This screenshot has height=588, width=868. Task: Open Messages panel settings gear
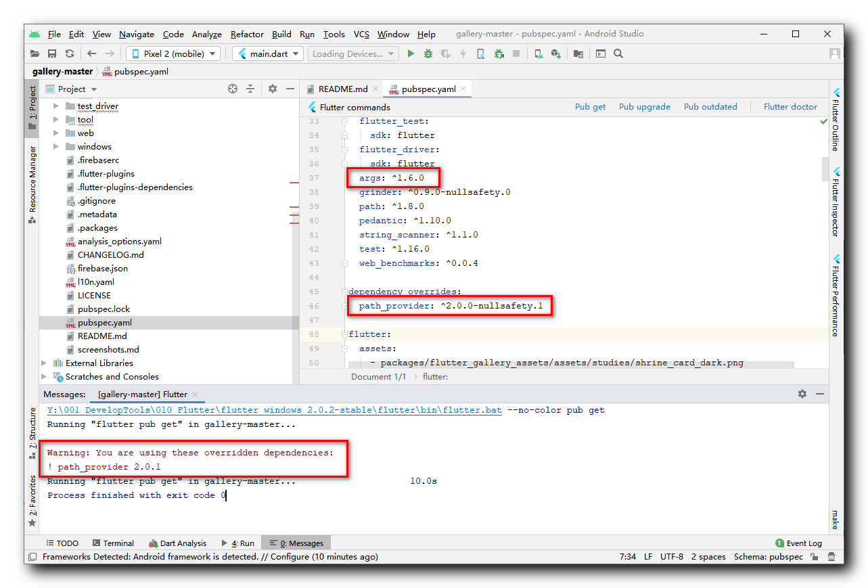pos(802,394)
